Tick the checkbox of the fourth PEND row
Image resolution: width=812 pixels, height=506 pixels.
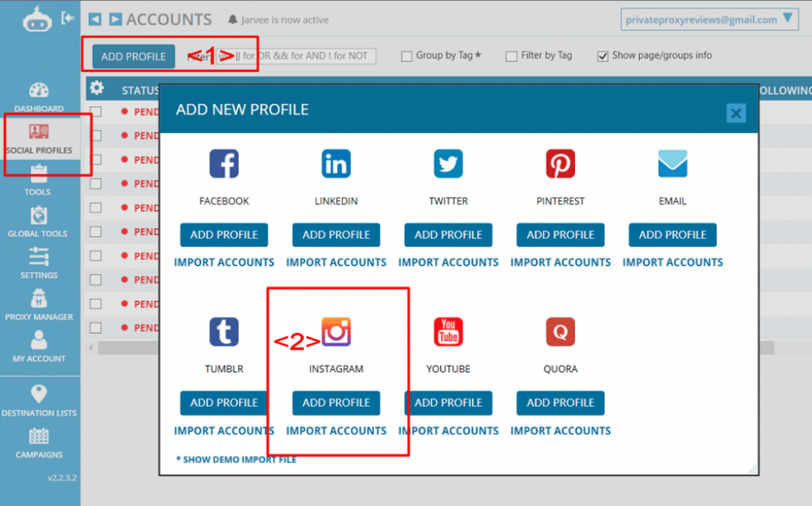pos(96,184)
